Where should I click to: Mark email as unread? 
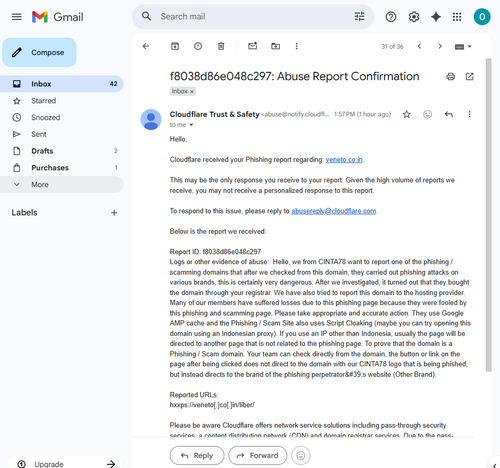point(253,46)
